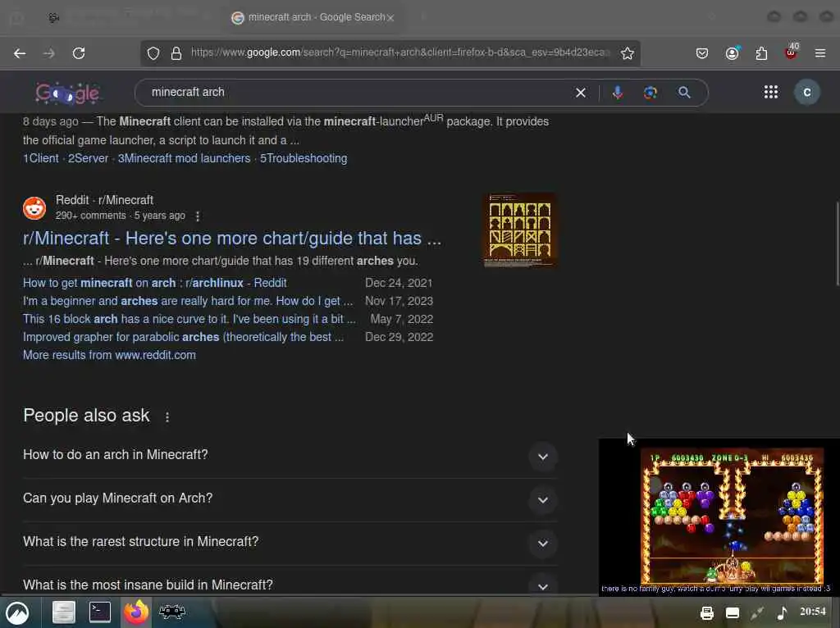Click the forward navigation arrow
Image resolution: width=840 pixels, height=628 pixels.
pos(48,53)
